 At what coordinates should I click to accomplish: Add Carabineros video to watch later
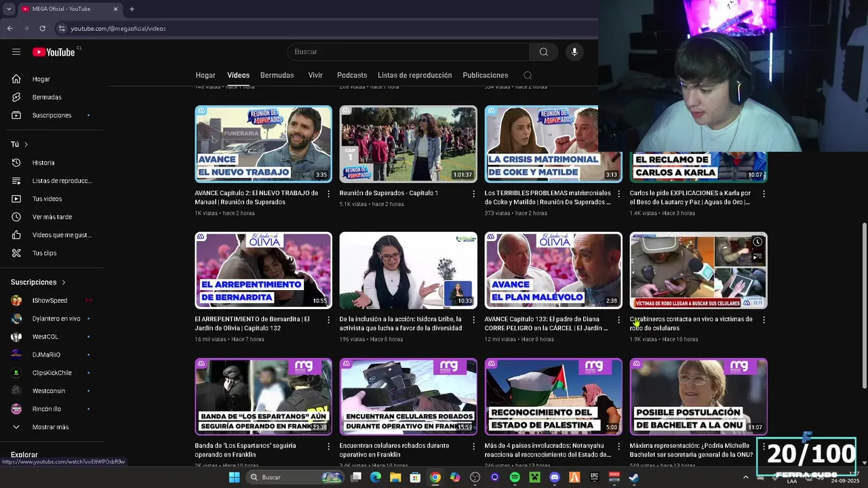pyautogui.click(x=757, y=242)
